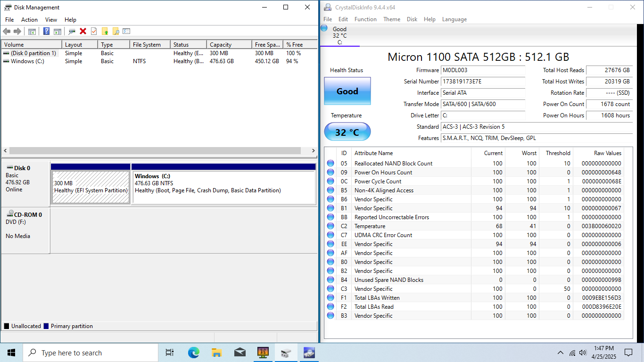The height and width of the screenshot is (362, 644).
Task: Click the Good health status button
Action: (347, 91)
